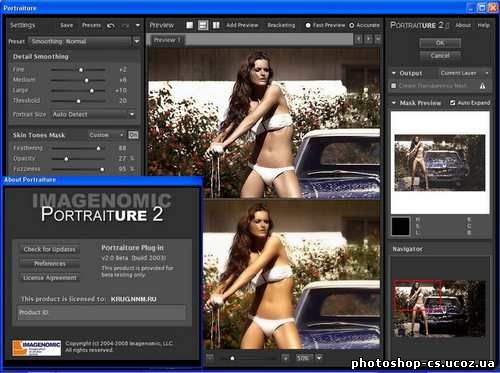
Task: Click the black mask color swatch
Action: coord(400,226)
